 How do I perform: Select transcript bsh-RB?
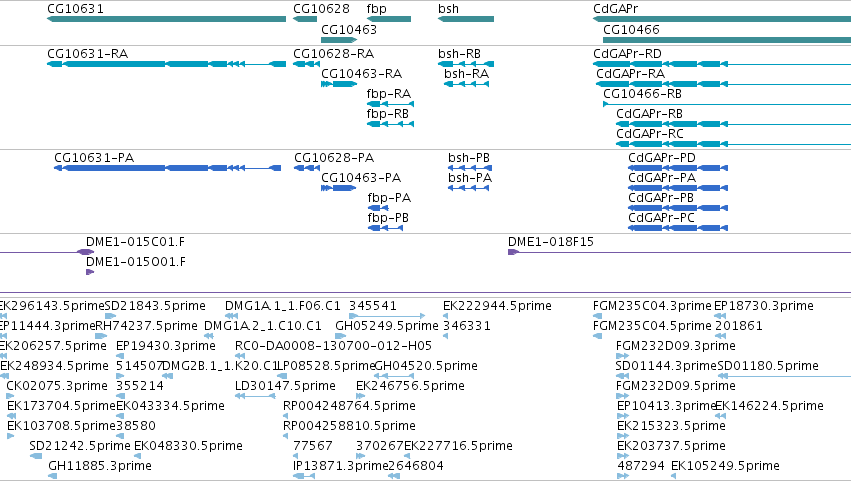coord(460,54)
